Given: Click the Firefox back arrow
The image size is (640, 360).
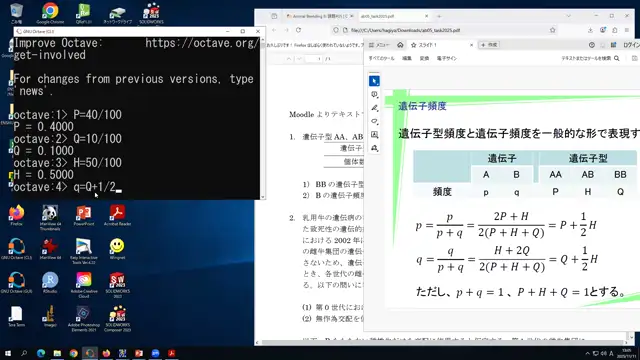Looking at the screenshot, I should tap(274, 30).
